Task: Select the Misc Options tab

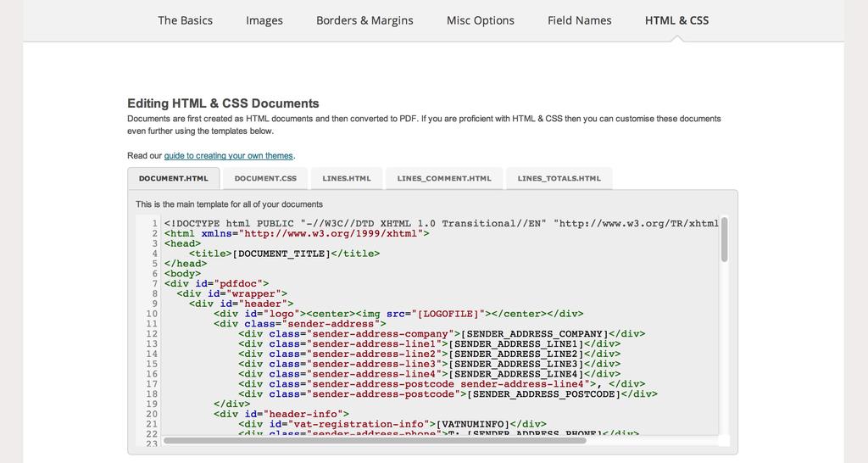Action: [x=480, y=20]
